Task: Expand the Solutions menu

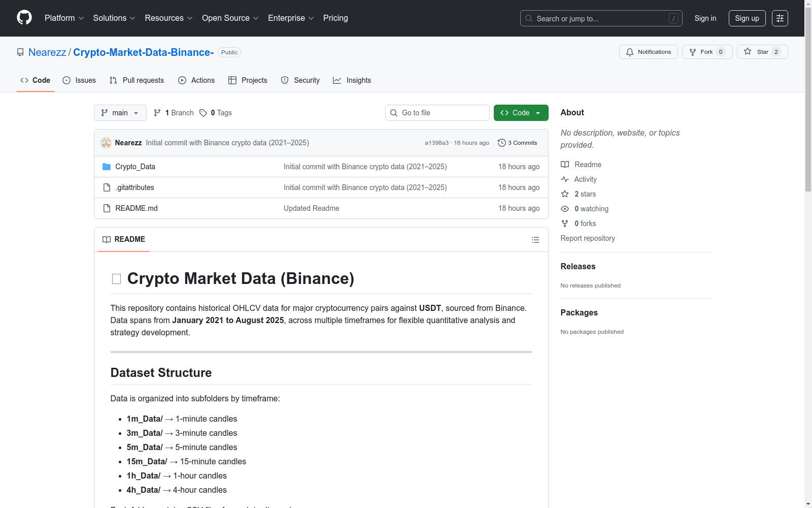Action: click(114, 18)
